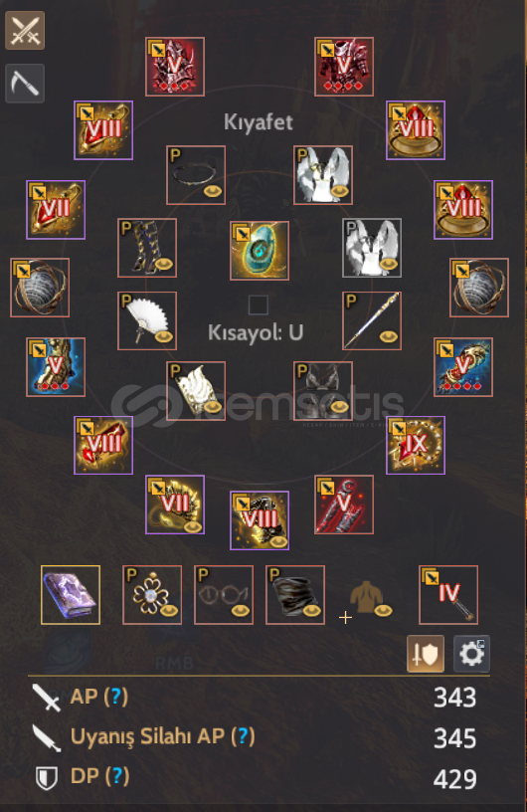Select the white fan outfit slot
Screen dimensions: 527x812
click(147, 321)
